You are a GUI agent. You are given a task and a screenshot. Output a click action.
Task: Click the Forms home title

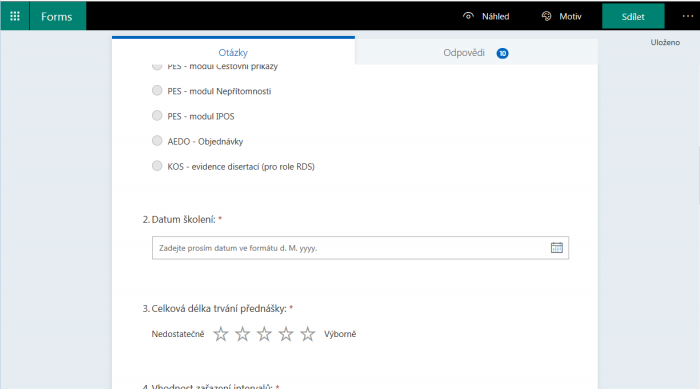pyautogui.click(x=57, y=17)
